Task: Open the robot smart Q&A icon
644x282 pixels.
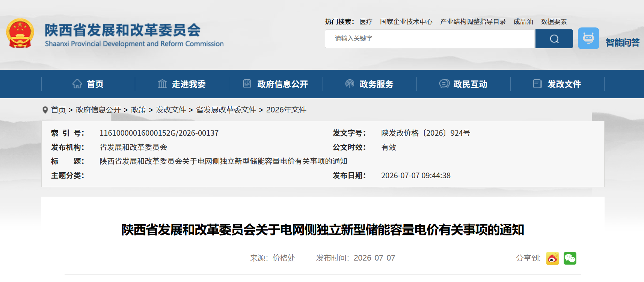Action: (x=588, y=38)
